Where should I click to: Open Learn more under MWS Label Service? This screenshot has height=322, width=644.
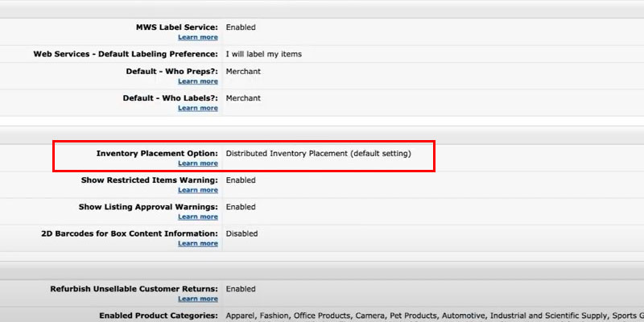[x=197, y=37]
